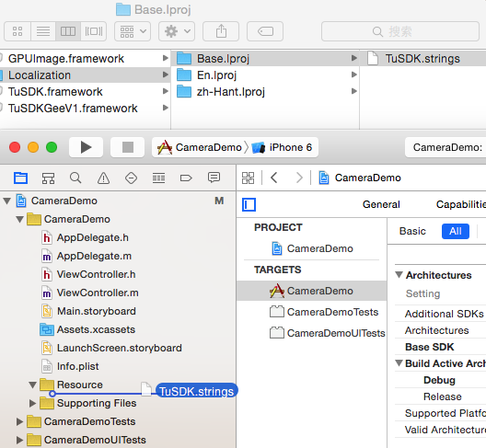Show the report navigator
Screen dimensions: 486x448
(x=214, y=178)
